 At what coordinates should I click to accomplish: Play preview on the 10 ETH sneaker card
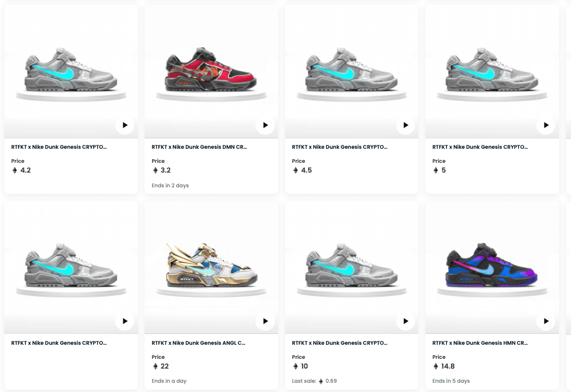point(406,321)
